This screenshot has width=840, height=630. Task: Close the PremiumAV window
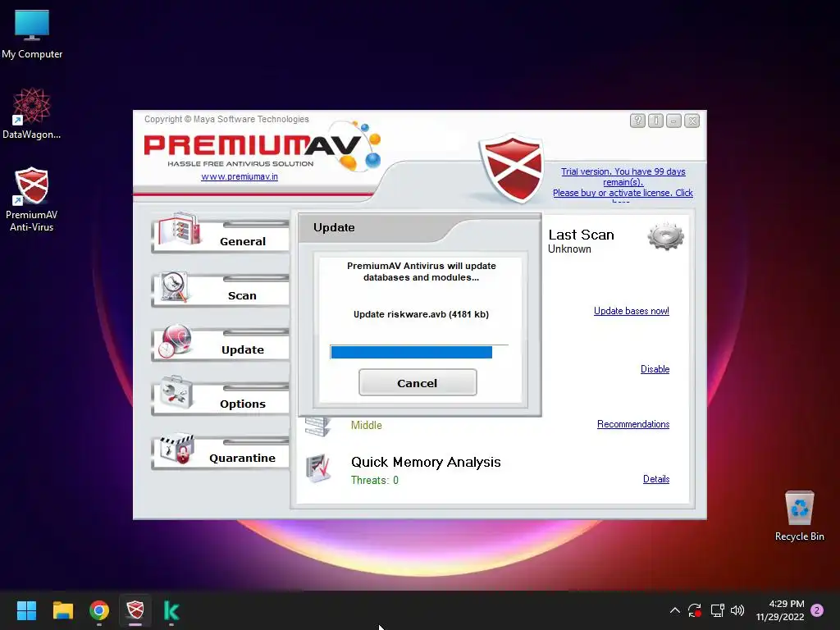pos(692,121)
